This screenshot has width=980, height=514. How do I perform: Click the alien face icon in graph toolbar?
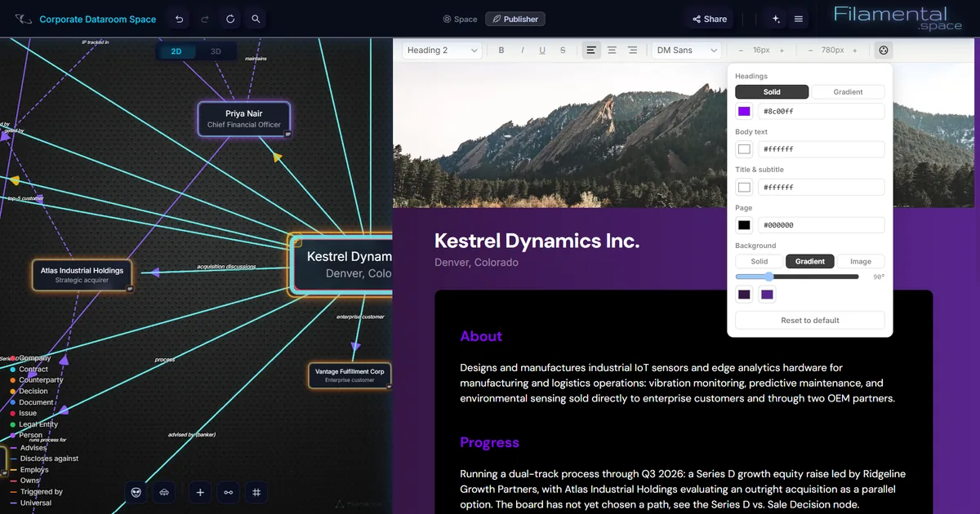pos(136,492)
